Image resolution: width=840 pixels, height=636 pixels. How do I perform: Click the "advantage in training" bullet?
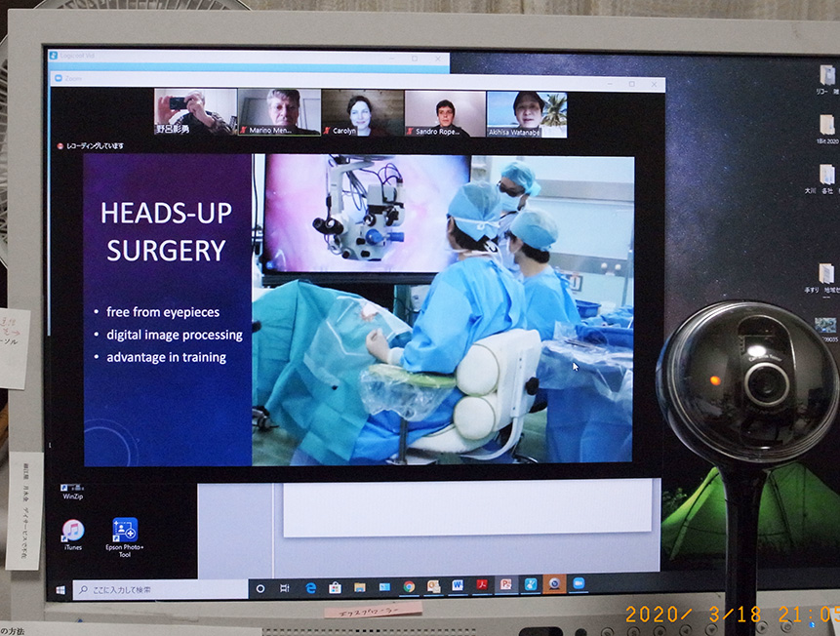pyautogui.click(x=166, y=357)
